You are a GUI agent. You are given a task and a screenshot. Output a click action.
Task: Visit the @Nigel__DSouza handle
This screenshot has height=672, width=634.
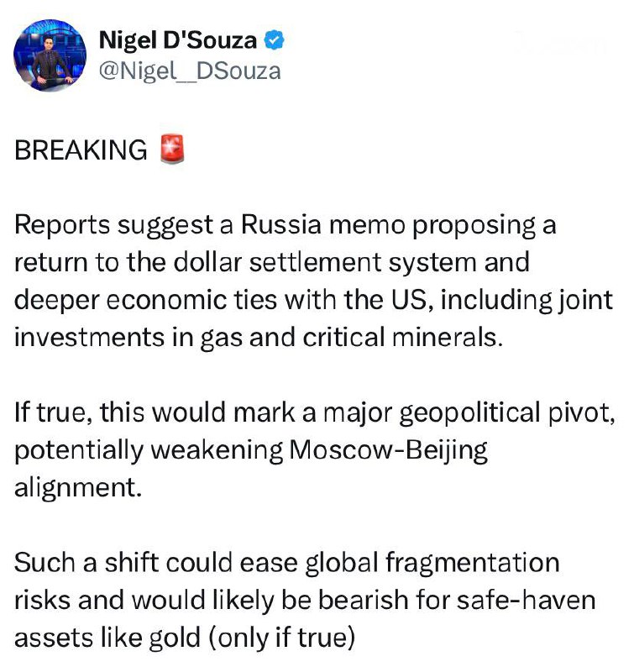[x=190, y=71]
